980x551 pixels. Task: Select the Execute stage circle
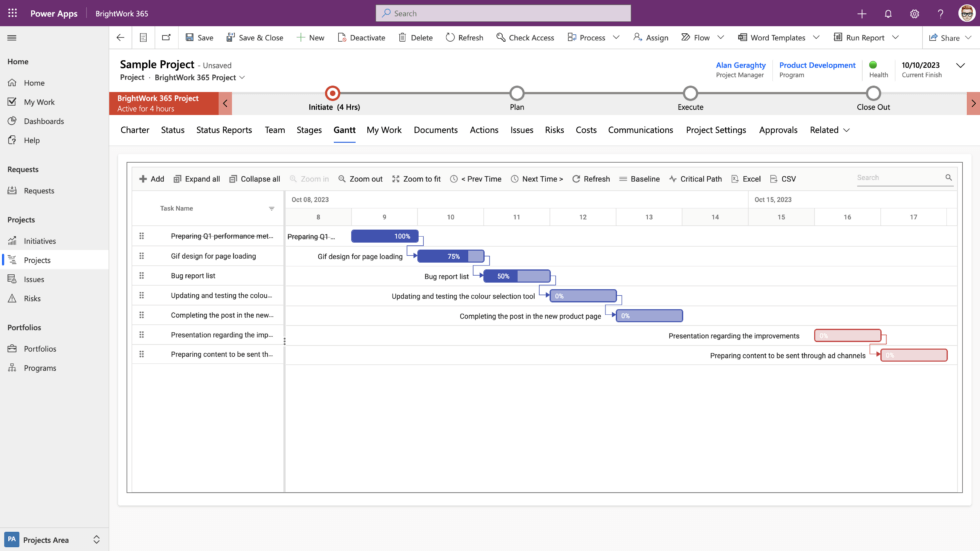coord(690,93)
